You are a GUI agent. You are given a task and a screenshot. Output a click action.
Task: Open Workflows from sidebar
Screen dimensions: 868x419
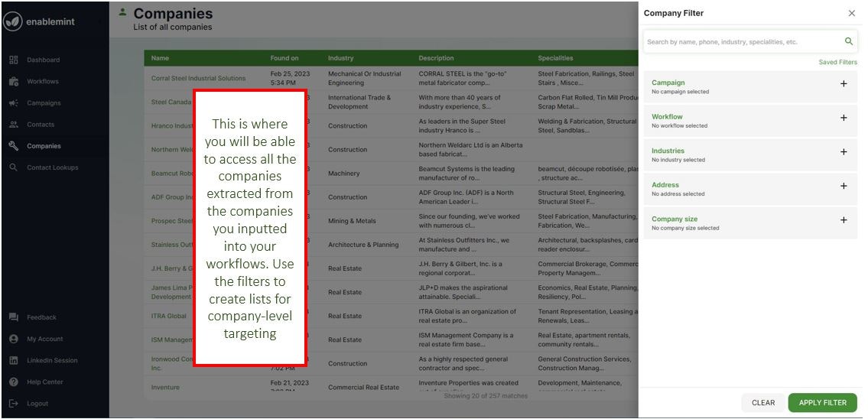43,81
